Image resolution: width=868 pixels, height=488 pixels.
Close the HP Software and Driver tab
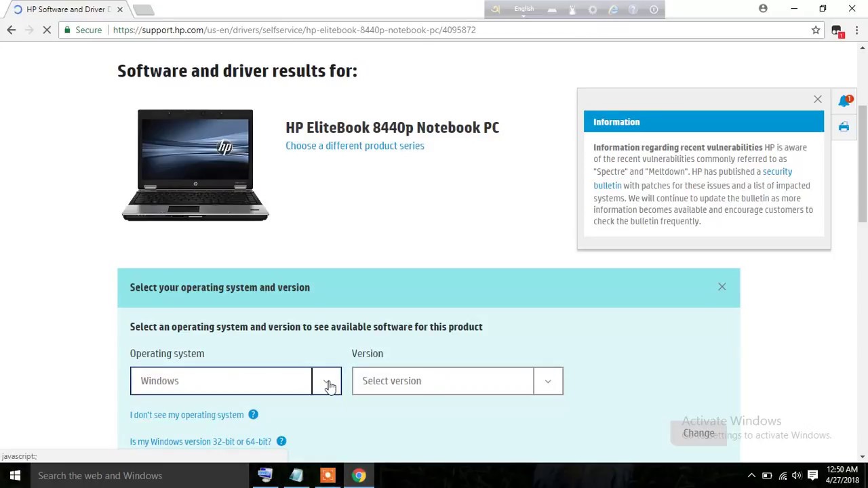tap(119, 9)
